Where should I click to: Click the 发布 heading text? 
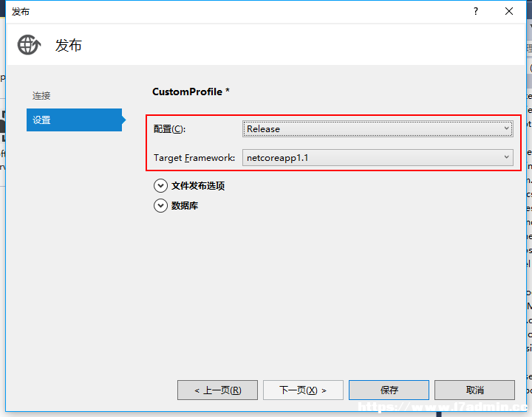point(69,46)
